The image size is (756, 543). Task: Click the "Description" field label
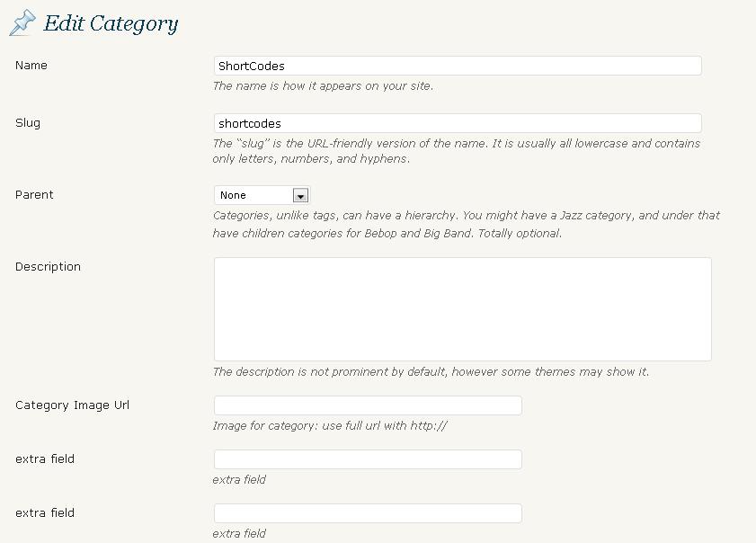(x=48, y=267)
